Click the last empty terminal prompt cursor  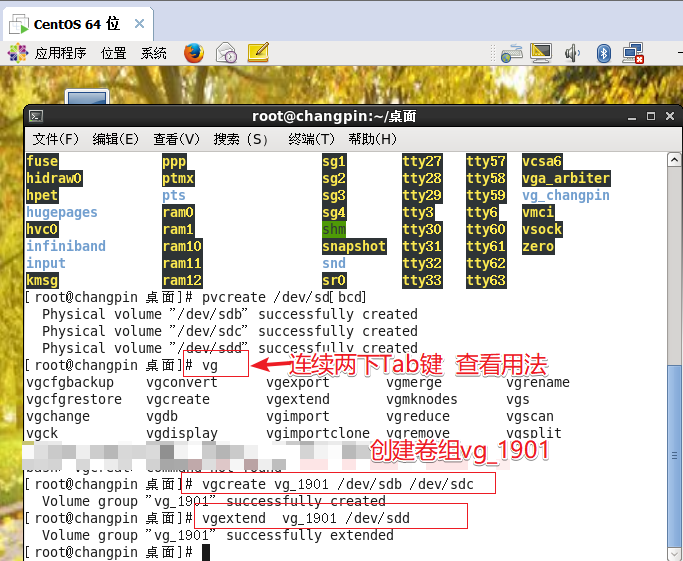click(206, 552)
